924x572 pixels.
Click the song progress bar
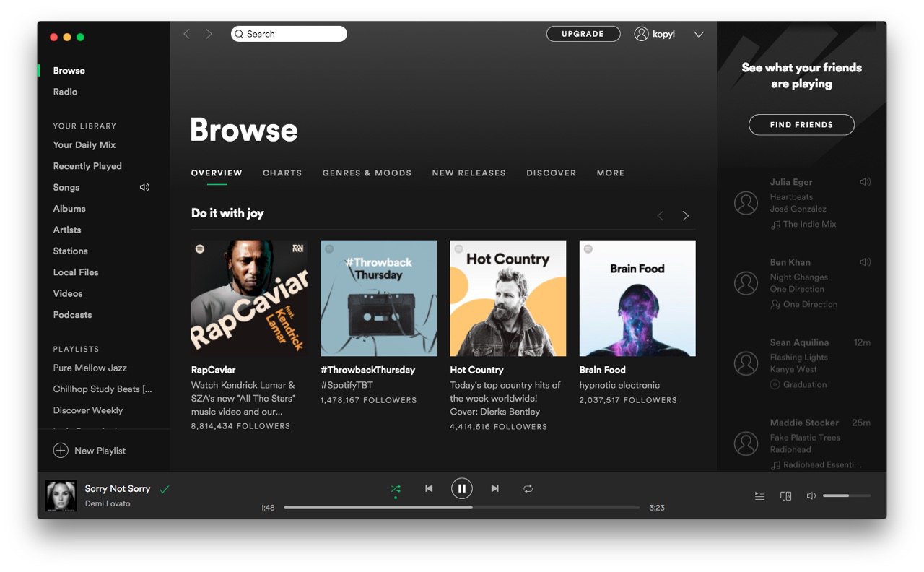462,508
